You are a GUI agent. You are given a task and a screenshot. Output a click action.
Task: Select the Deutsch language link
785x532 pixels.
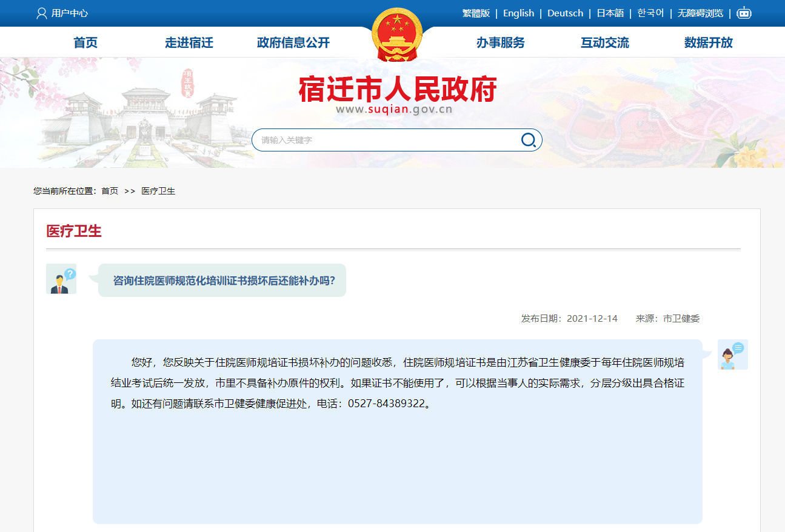[x=565, y=13]
